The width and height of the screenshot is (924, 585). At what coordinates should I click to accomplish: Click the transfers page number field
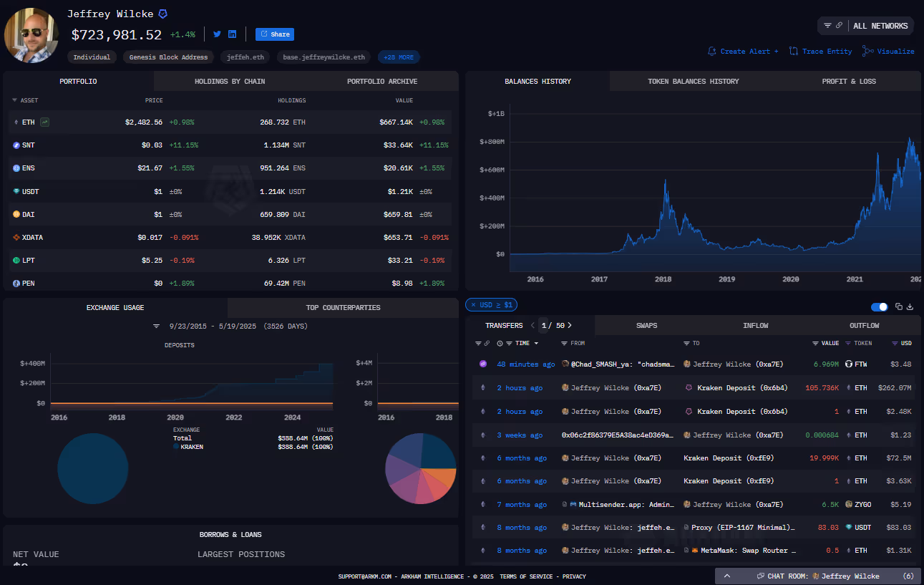pos(543,325)
